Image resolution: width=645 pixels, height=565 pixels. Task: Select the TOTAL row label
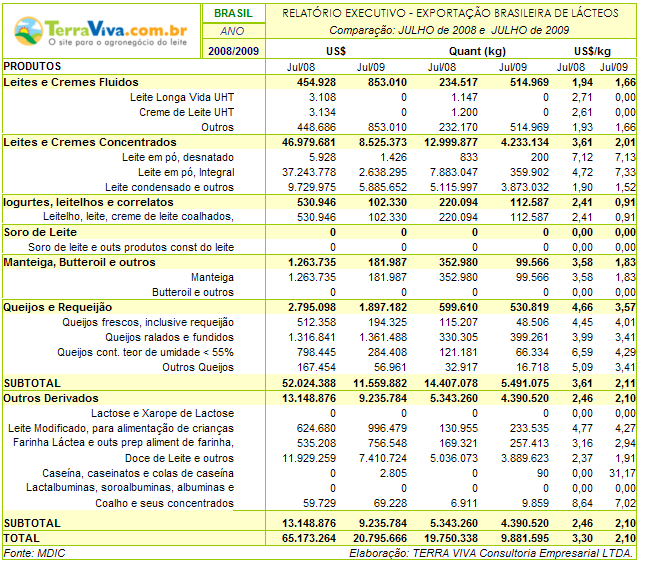click(21, 538)
